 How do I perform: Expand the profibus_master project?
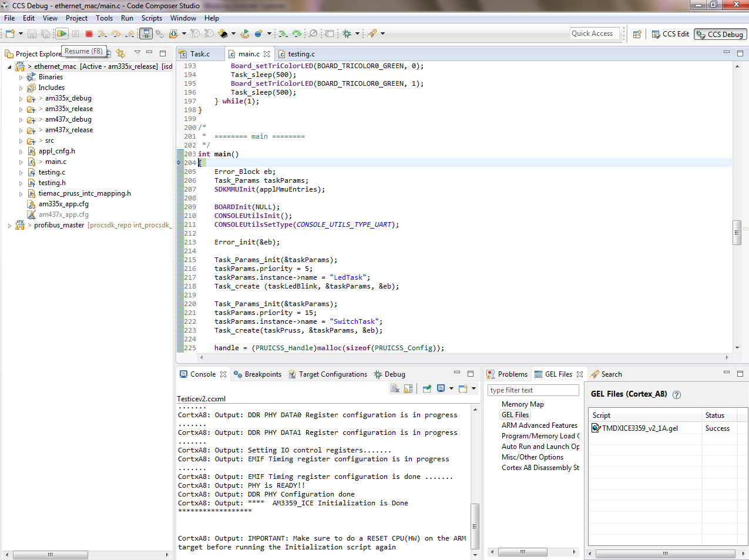point(9,225)
